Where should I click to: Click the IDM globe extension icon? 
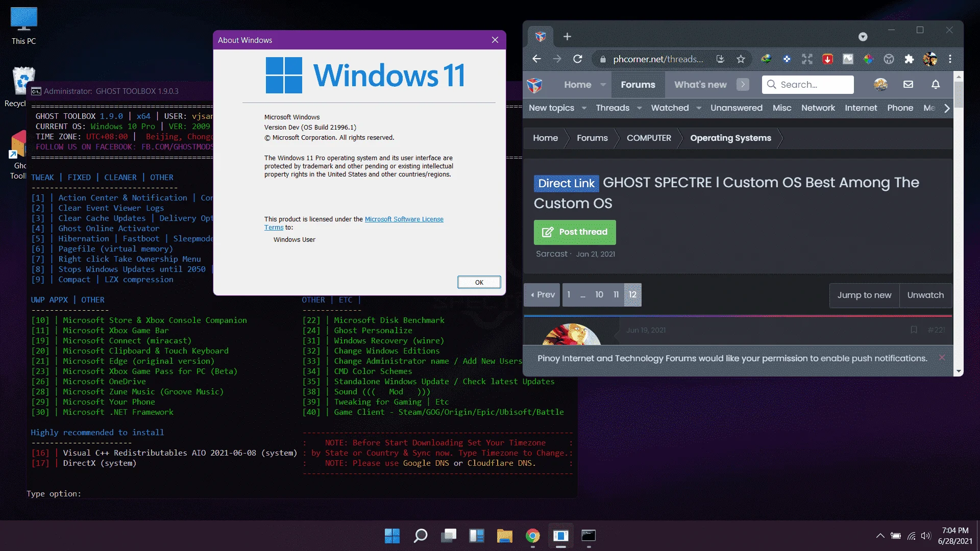click(x=766, y=59)
